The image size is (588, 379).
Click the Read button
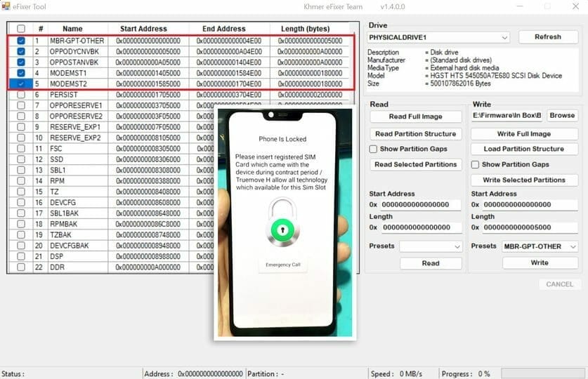point(431,263)
